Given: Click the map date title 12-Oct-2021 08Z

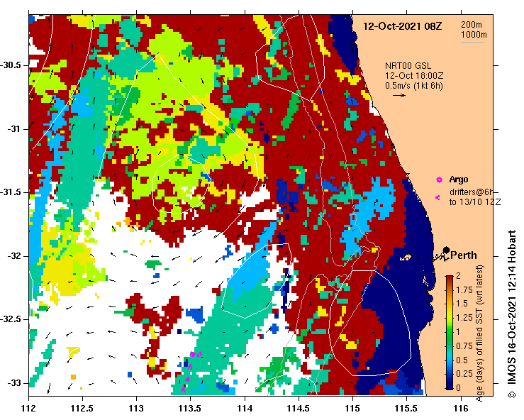Looking at the screenshot, I should coord(402,26).
